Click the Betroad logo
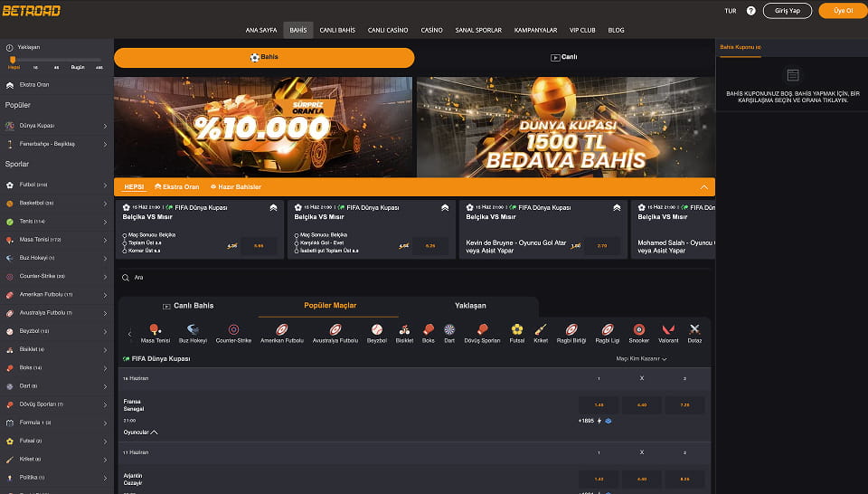This screenshot has height=494, width=868. tap(32, 11)
